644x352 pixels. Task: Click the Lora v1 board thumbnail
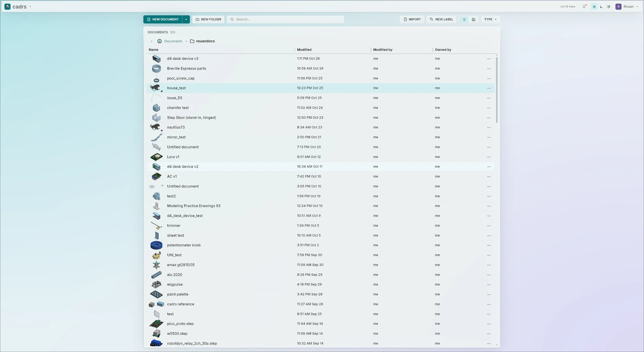coord(156,157)
